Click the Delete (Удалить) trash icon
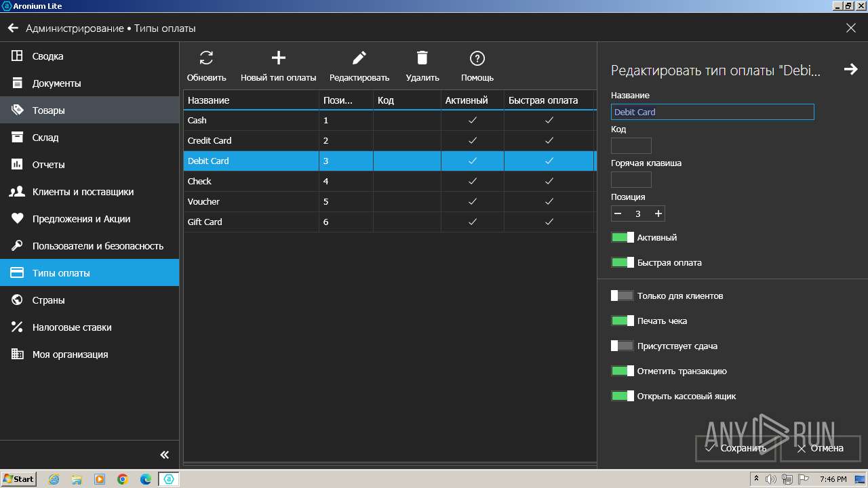Viewport: 868px width, 488px height. pyautogui.click(x=422, y=58)
